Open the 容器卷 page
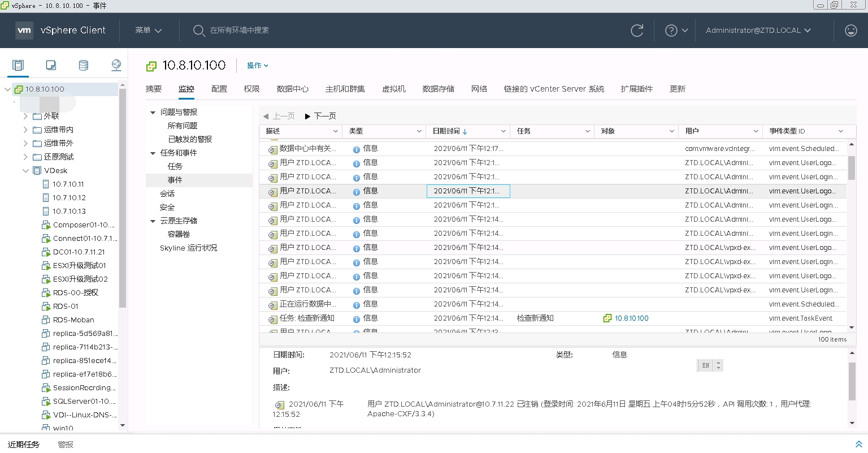Viewport: 868px width, 453px height. pos(179,234)
